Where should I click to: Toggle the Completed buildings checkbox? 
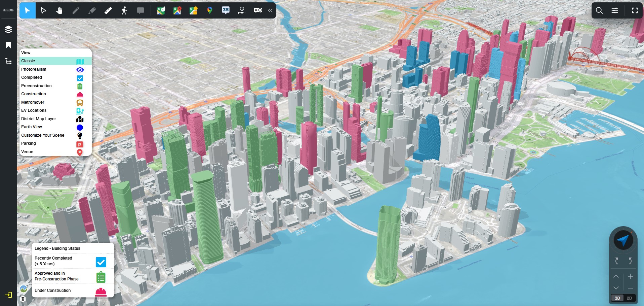(80, 78)
